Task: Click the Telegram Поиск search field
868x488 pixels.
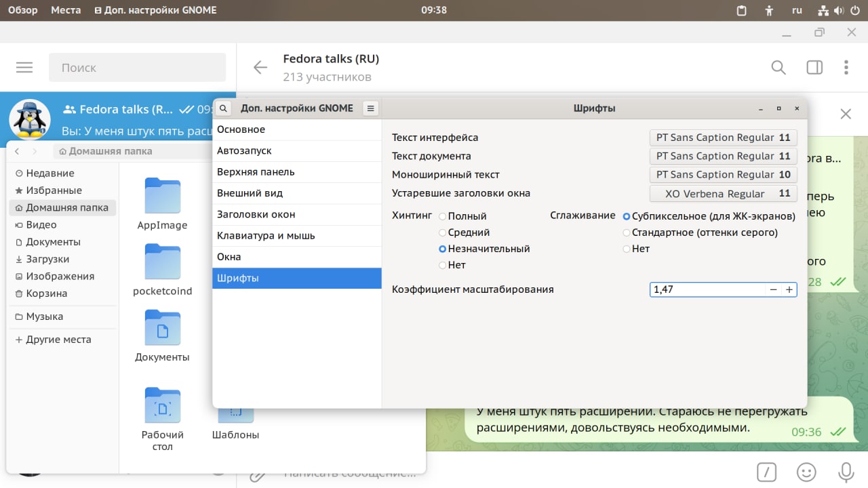Action: tap(137, 68)
